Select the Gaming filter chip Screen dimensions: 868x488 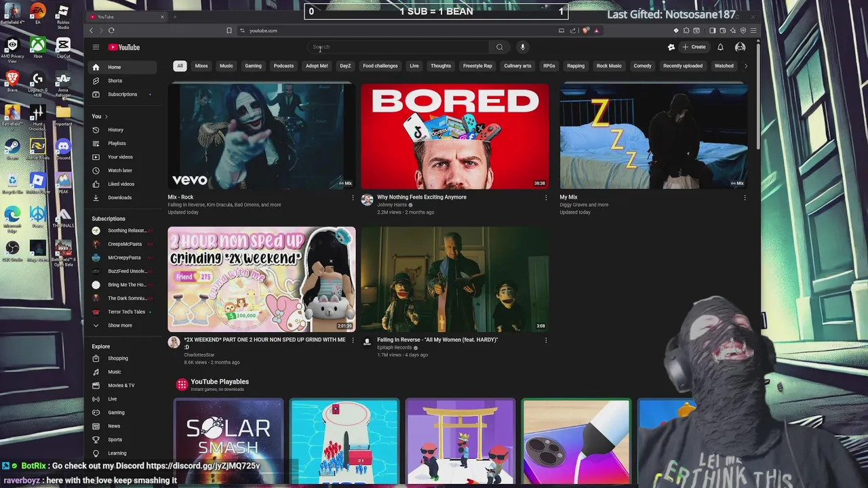[x=253, y=66]
